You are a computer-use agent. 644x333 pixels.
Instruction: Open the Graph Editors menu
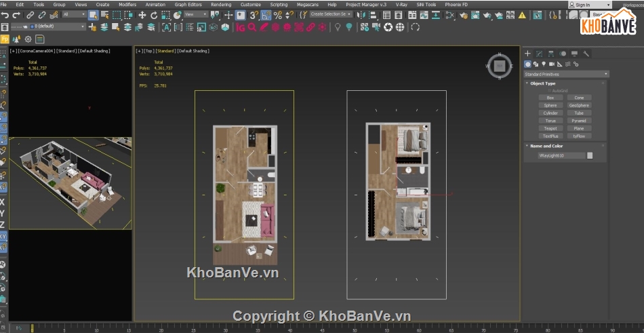(x=188, y=5)
